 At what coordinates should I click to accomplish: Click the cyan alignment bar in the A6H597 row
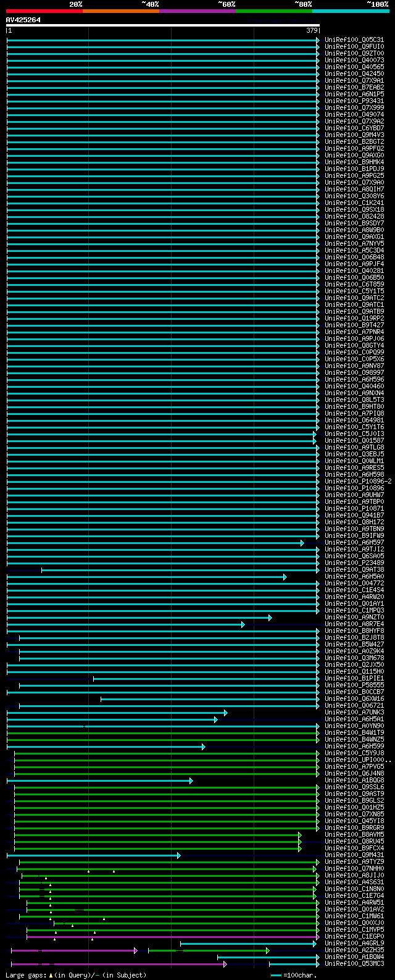tap(155, 543)
